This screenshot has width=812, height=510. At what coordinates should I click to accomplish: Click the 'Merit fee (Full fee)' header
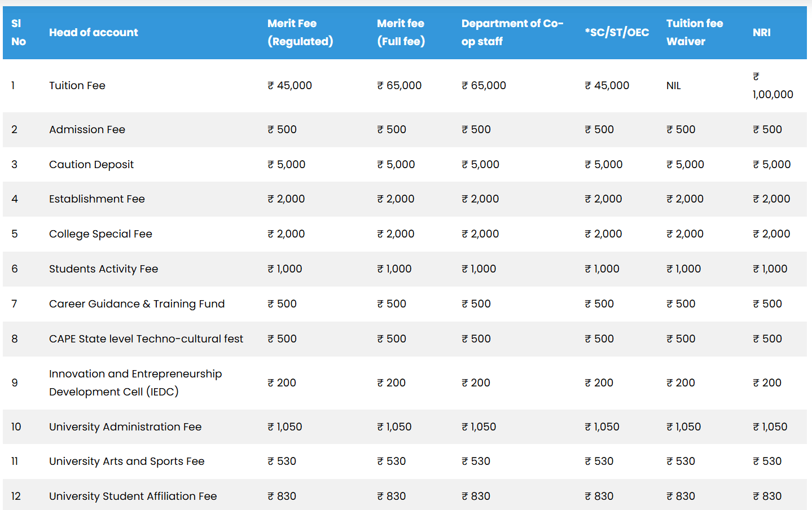[401, 32]
